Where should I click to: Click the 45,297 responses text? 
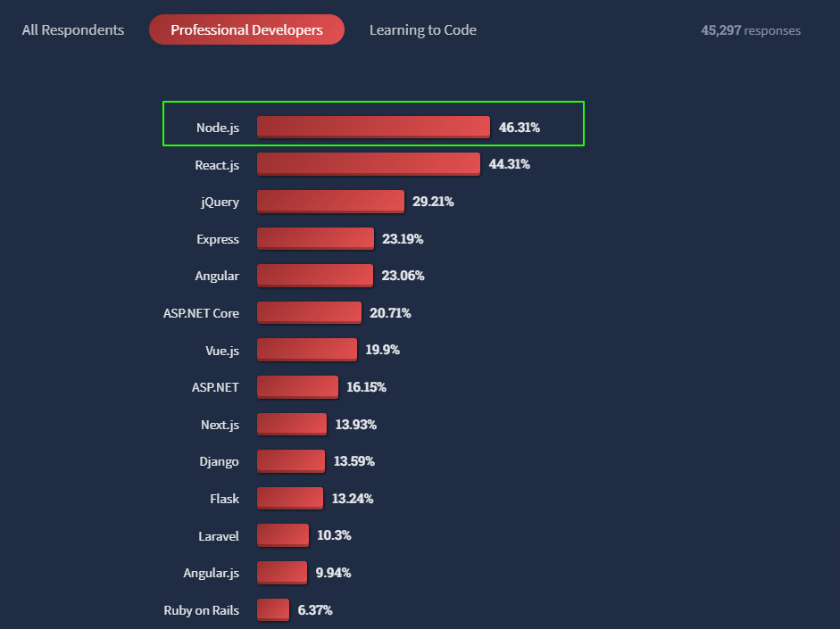pyautogui.click(x=750, y=29)
